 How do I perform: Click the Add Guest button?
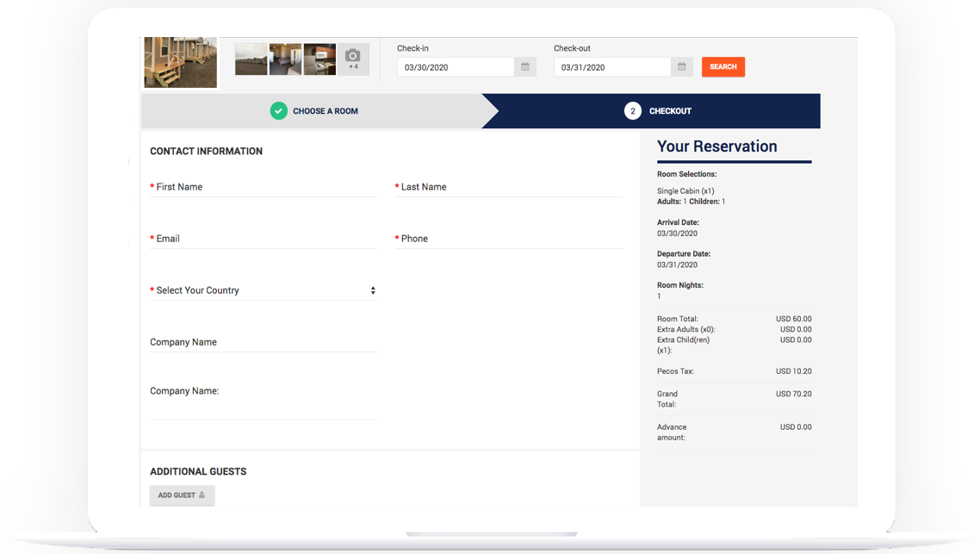click(182, 495)
